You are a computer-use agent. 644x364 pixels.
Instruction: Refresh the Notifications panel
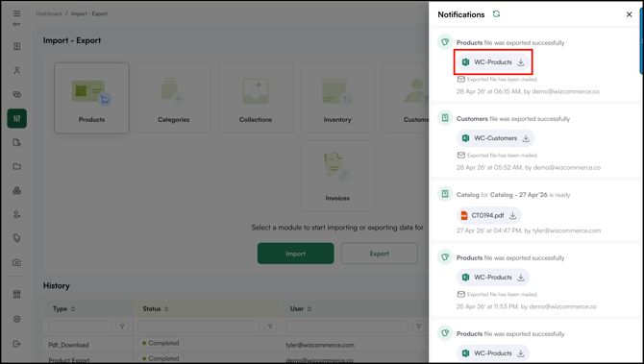tap(496, 14)
